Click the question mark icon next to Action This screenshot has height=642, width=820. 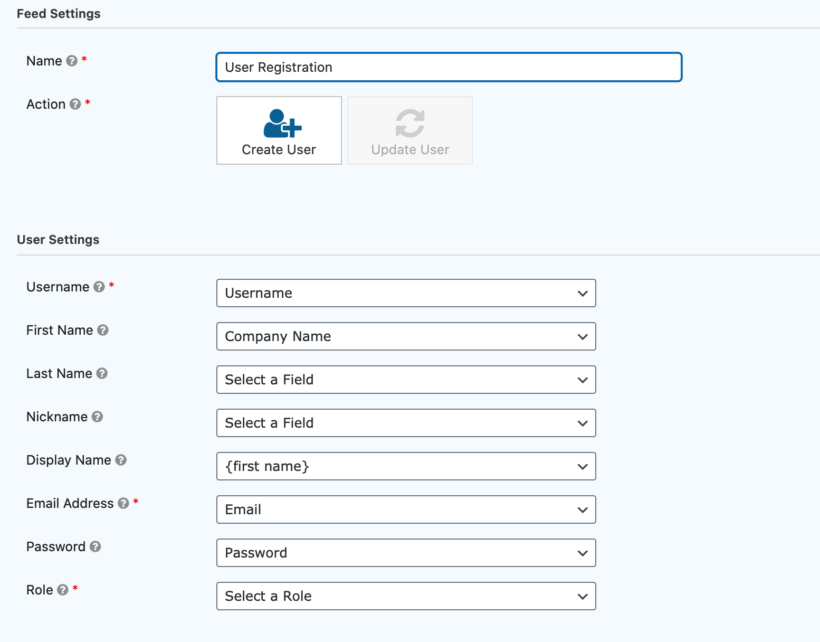click(74, 104)
